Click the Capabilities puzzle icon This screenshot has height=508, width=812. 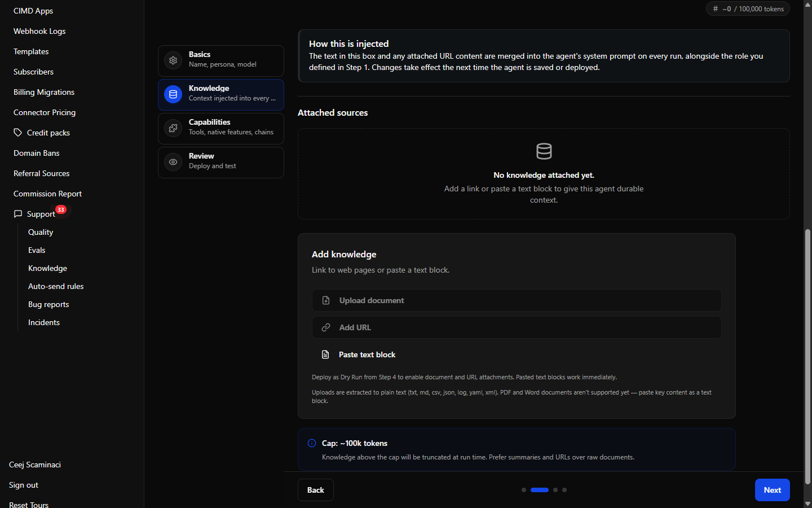(x=173, y=128)
